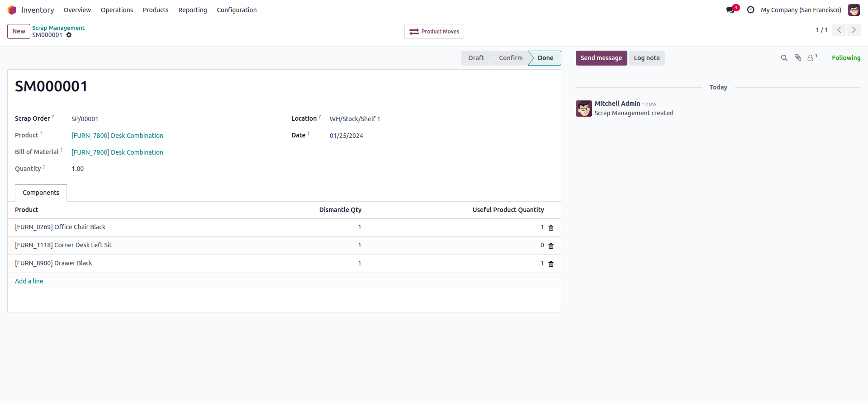Open the activities clock icon
Screen dimensions: 868x401
(750, 10)
